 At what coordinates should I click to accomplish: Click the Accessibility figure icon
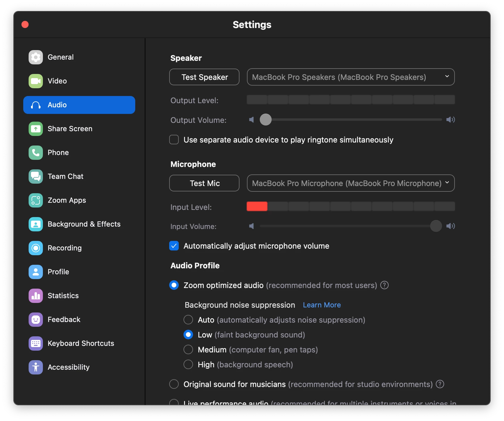[36, 367]
